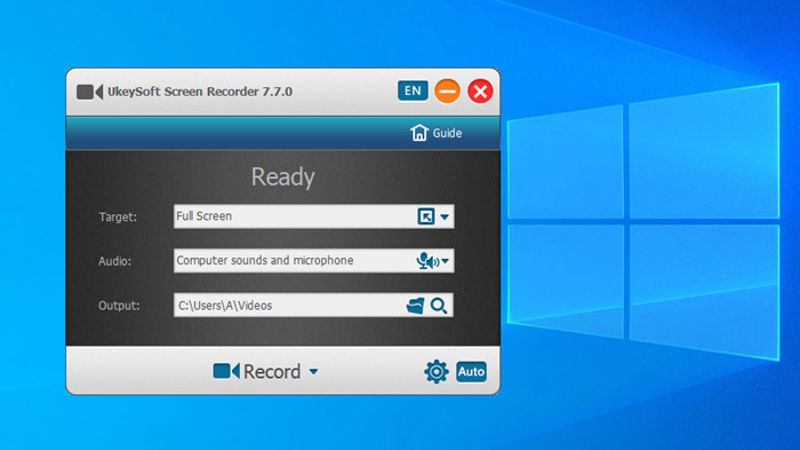
Task: Click the UkeySoft Screen Recorder 7.7.0 title
Action: point(200,92)
